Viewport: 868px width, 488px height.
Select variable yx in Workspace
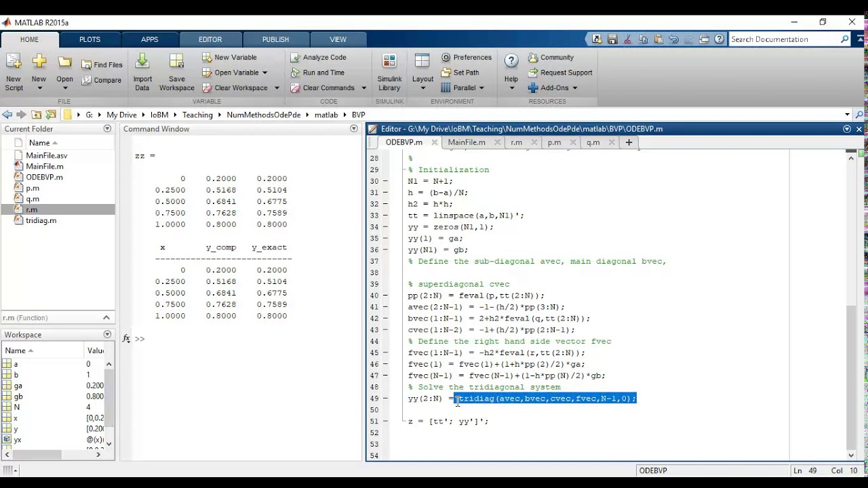tap(18, 440)
